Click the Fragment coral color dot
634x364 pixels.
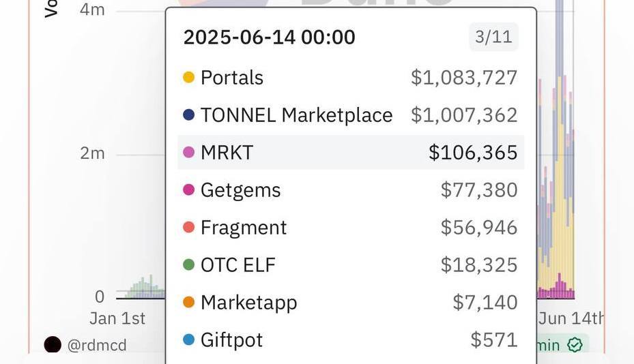pos(189,227)
